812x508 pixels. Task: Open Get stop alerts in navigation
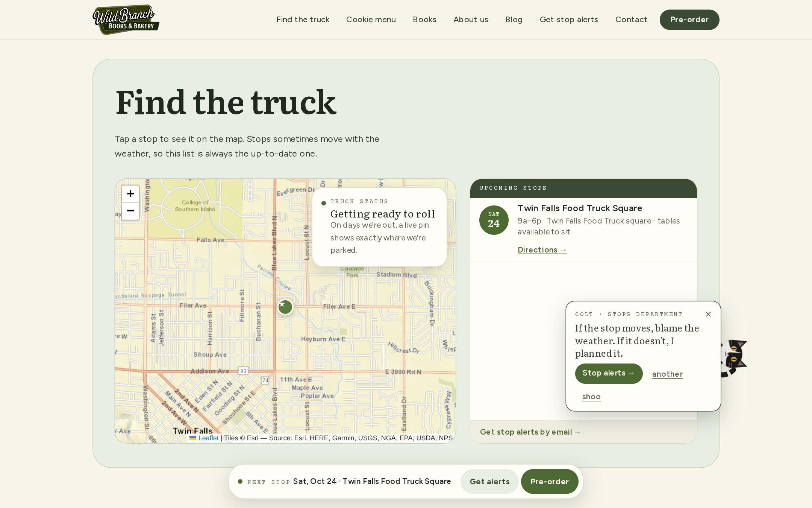569,20
